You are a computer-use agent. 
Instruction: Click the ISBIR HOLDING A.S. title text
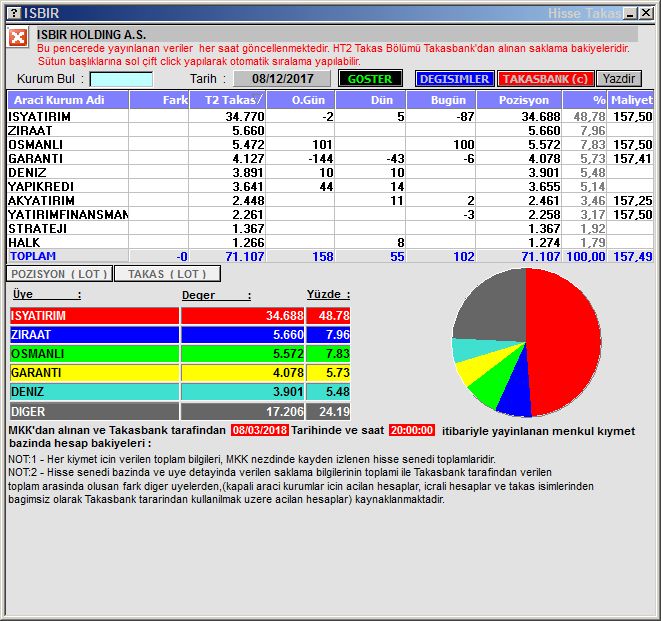click(x=91, y=35)
